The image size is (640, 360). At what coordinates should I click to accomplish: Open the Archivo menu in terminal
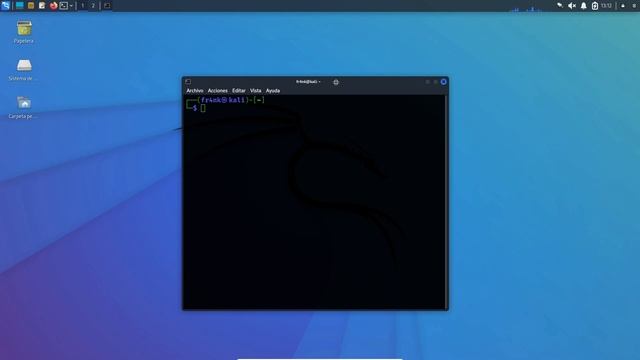(x=195, y=91)
